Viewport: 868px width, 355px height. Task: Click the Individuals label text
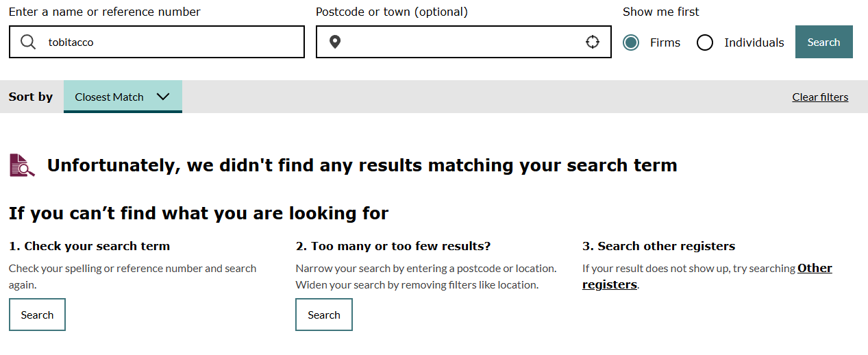click(754, 42)
